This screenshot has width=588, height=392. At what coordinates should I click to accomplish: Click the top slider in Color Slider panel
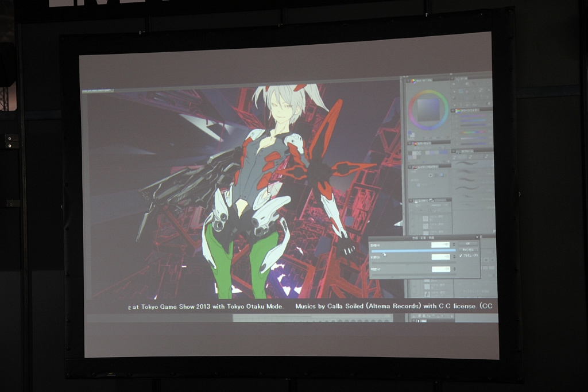click(473, 116)
